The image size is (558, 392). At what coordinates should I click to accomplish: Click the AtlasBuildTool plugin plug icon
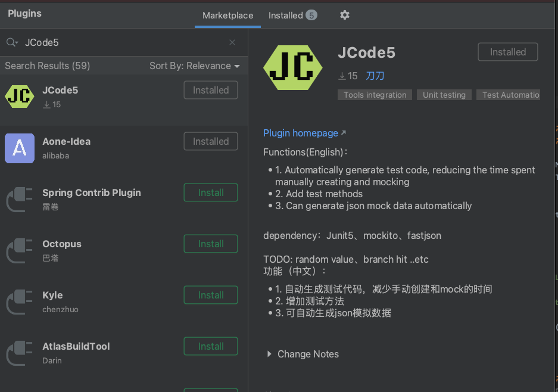tap(20, 353)
